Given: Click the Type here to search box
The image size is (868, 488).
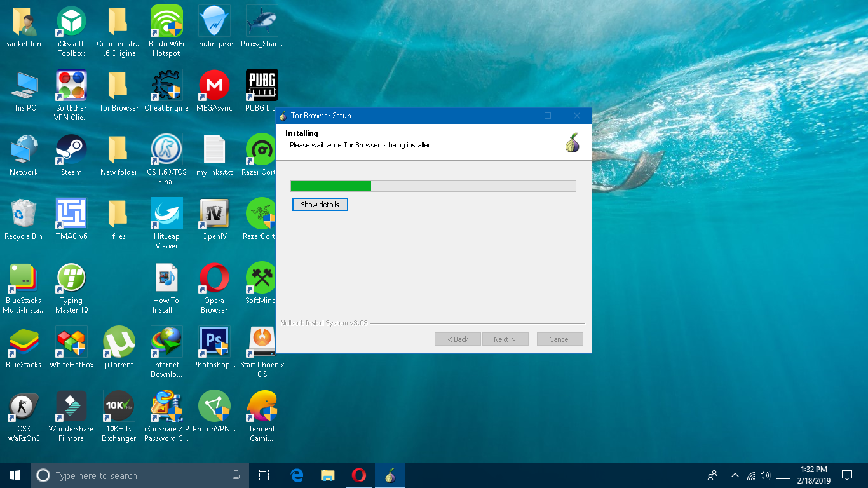Looking at the screenshot, I should click(x=140, y=475).
